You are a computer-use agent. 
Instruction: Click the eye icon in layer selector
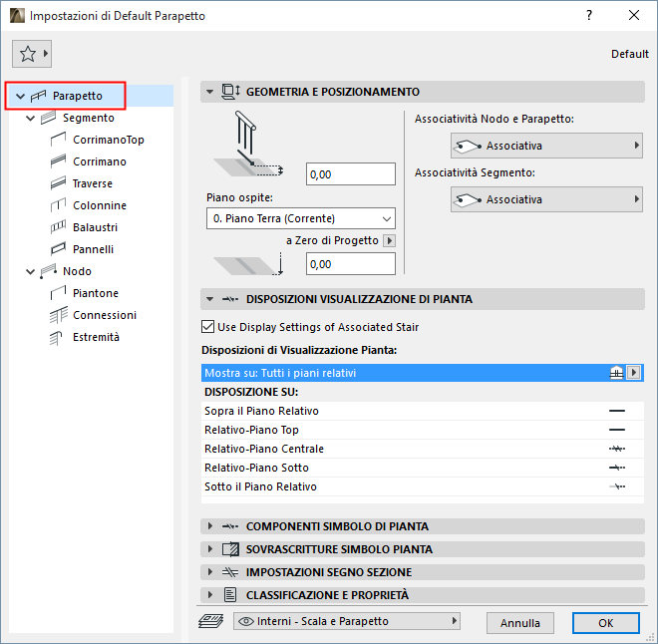(x=246, y=621)
